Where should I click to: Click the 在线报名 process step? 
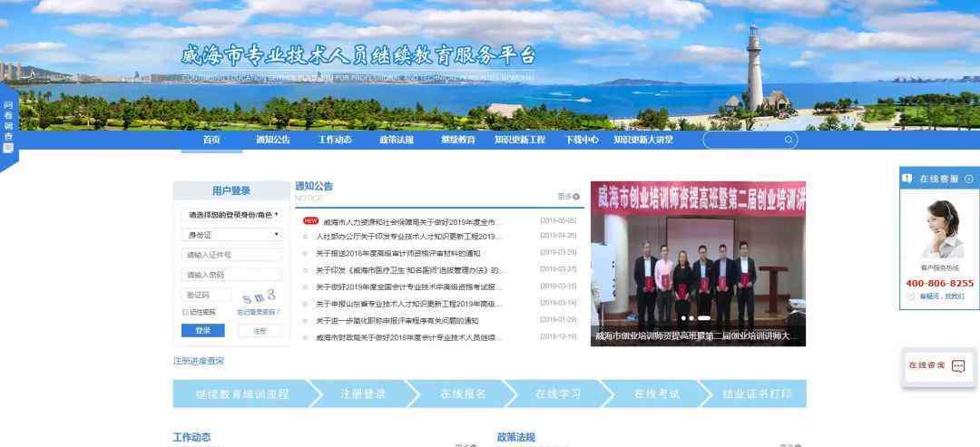[x=463, y=394]
